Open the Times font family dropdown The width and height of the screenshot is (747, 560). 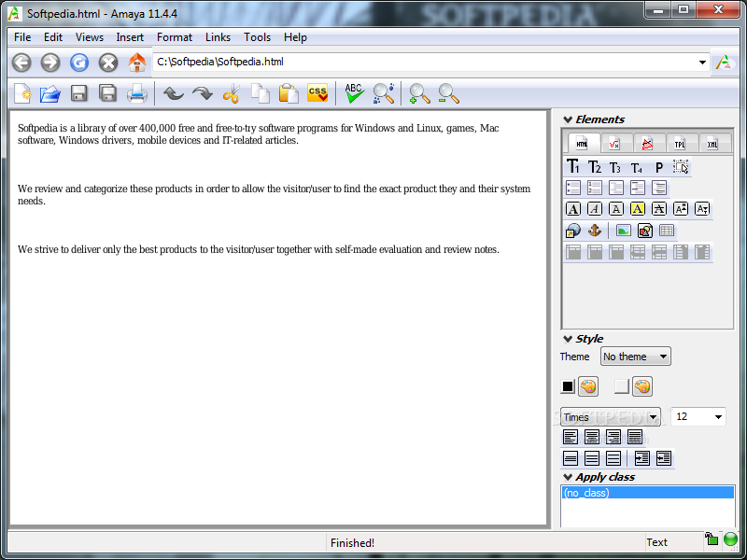pyautogui.click(x=611, y=417)
